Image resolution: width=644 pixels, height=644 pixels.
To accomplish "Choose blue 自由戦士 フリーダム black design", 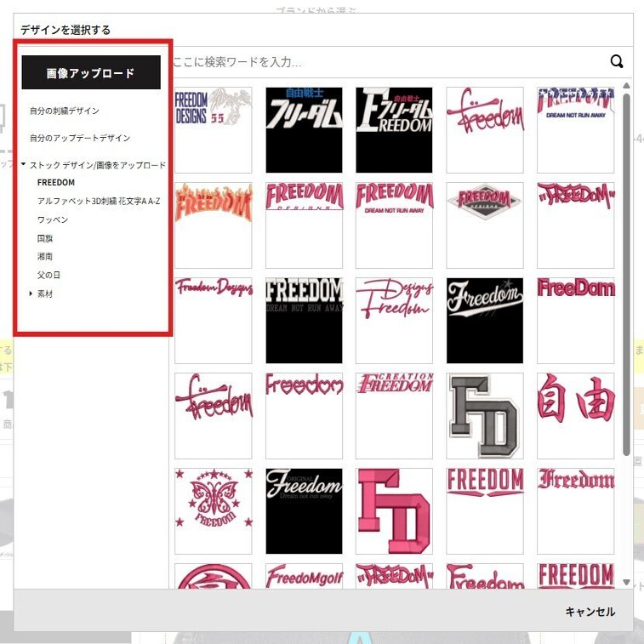I will pyautogui.click(x=304, y=130).
